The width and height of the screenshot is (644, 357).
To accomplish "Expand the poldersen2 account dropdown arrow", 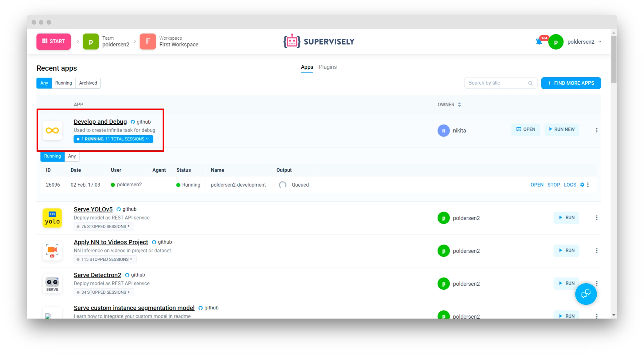I will 600,42.
